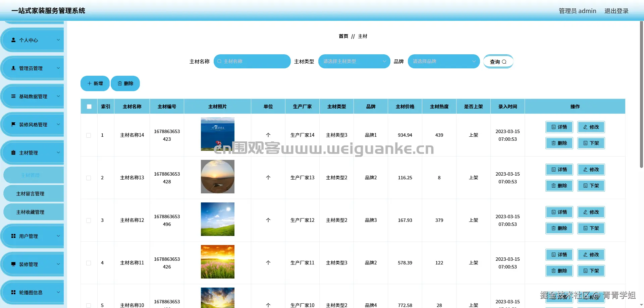Click the magnifier icon inside 查询 button
This screenshot has width=644, height=308.
click(504, 61)
